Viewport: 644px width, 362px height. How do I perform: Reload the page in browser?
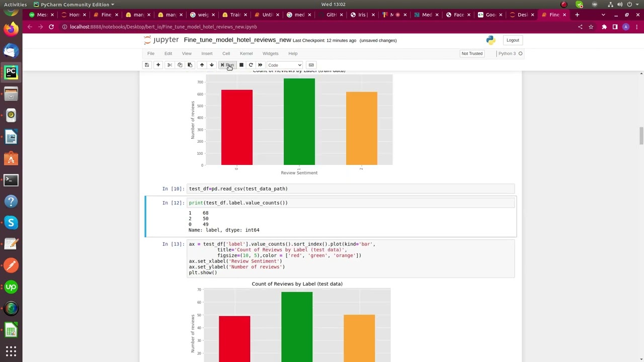pyautogui.click(x=51, y=27)
